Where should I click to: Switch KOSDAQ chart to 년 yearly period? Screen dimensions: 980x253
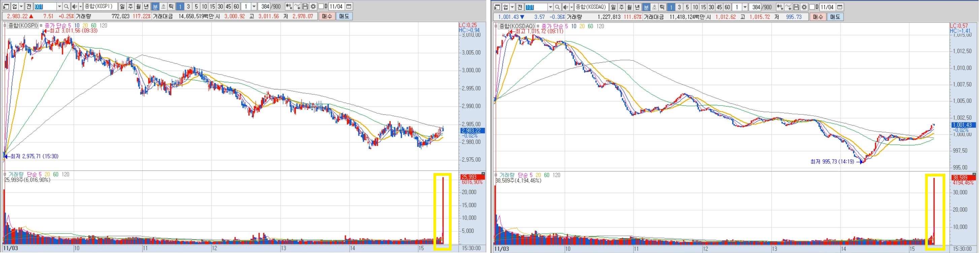coord(637,7)
